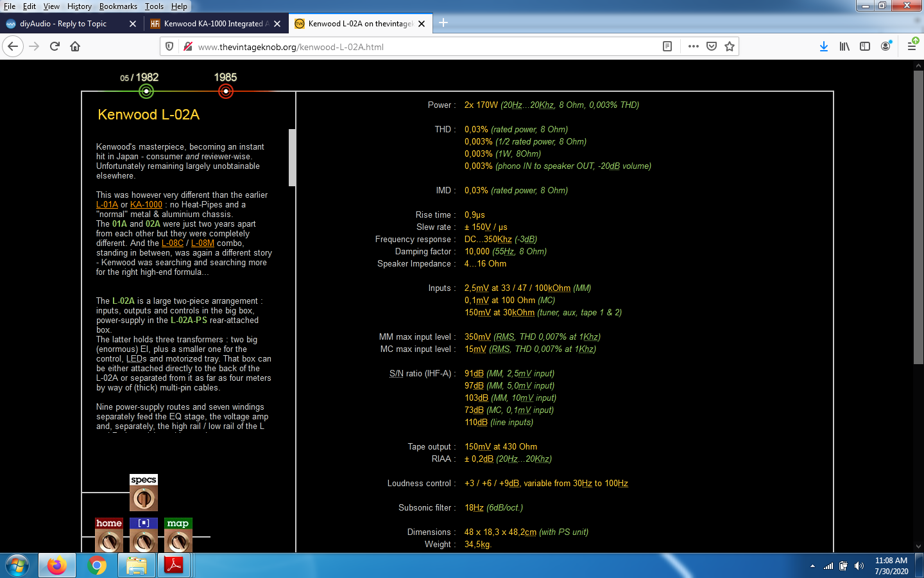Open the Firefox home page
This screenshot has height=578, width=924.
(x=75, y=46)
